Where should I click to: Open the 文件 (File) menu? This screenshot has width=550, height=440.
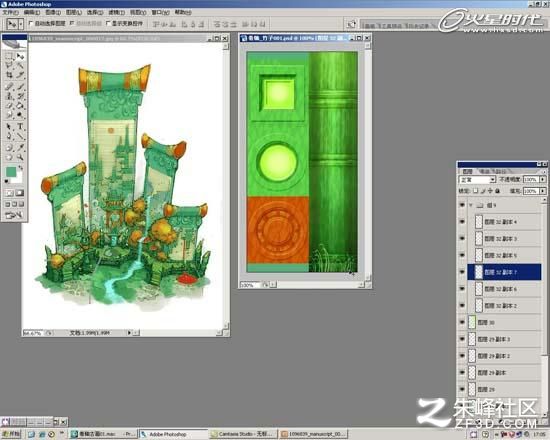[x=11, y=12]
